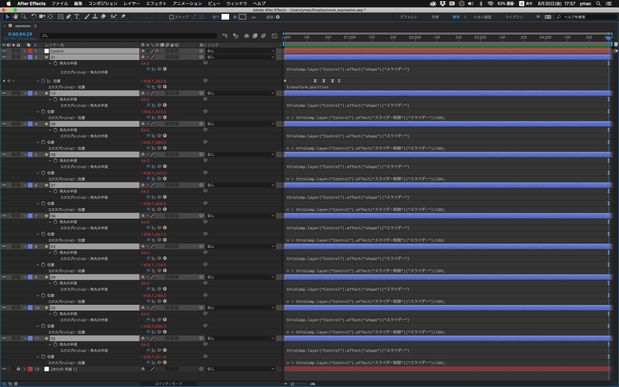Toggle the snap checkbox in toolbar

pyautogui.click(x=171, y=17)
